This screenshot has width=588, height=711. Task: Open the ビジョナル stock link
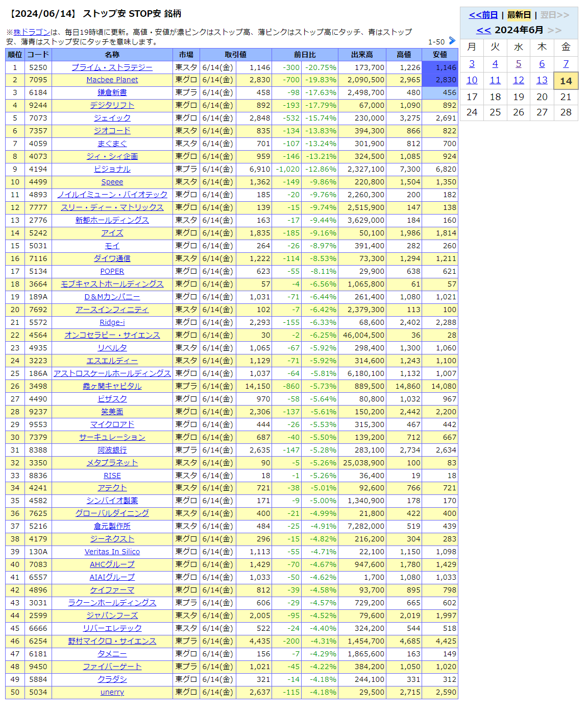112,170
